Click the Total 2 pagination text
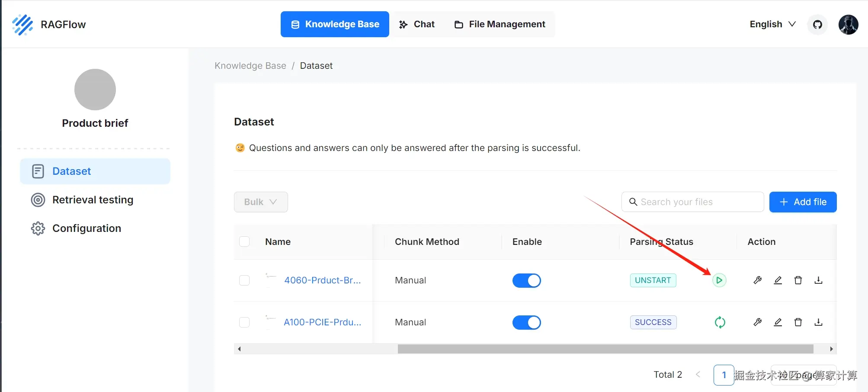The width and height of the screenshot is (868, 392). coord(668,375)
